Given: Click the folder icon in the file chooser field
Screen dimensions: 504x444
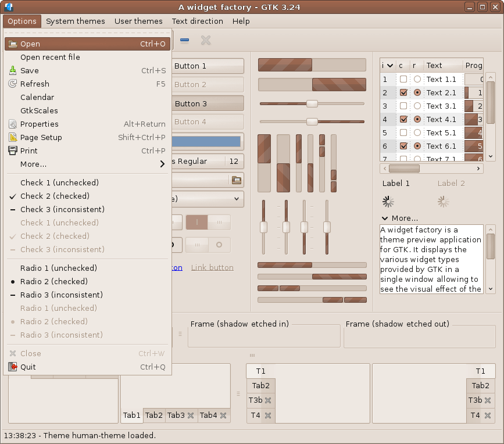Looking at the screenshot, I should point(237,180).
